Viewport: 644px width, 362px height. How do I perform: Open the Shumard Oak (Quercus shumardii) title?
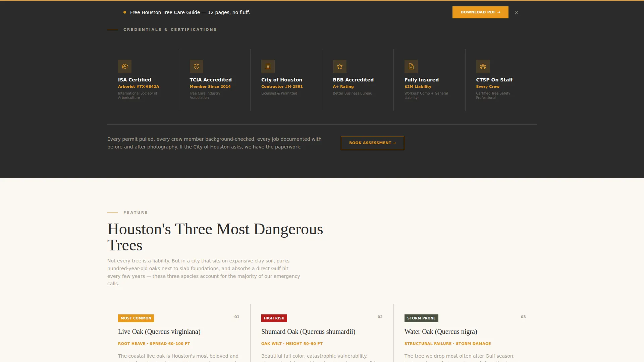point(308,331)
